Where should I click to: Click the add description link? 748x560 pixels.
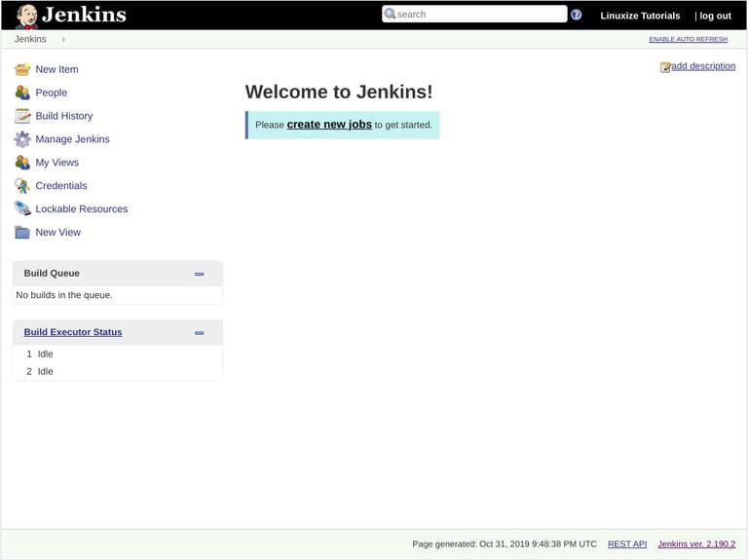pos(702,66)
